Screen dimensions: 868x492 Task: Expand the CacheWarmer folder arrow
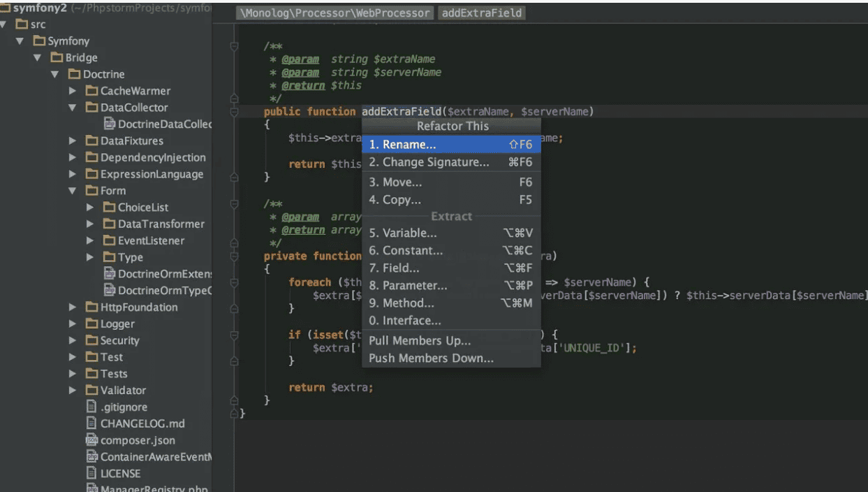(73, 91)
